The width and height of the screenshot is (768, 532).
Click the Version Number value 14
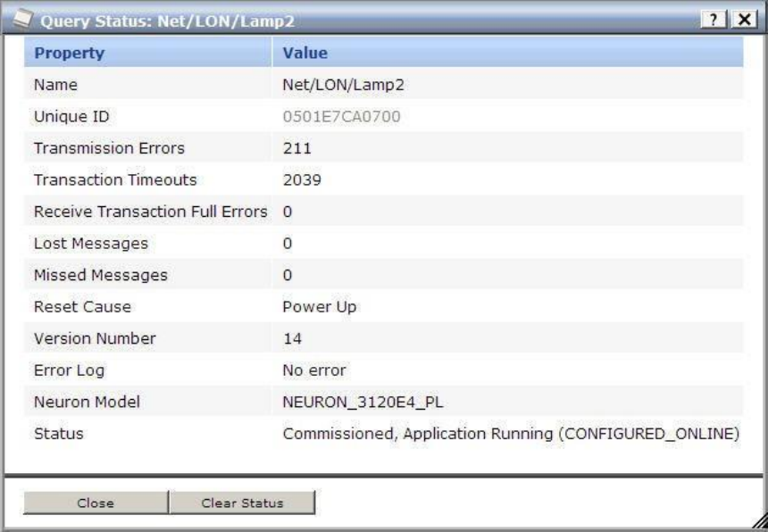(x=292, y=338)
